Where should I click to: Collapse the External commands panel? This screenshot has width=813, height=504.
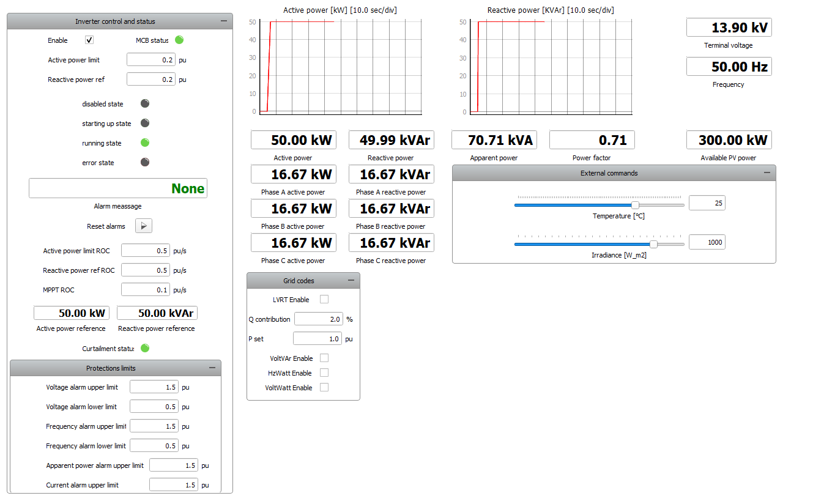pos(767,173)
